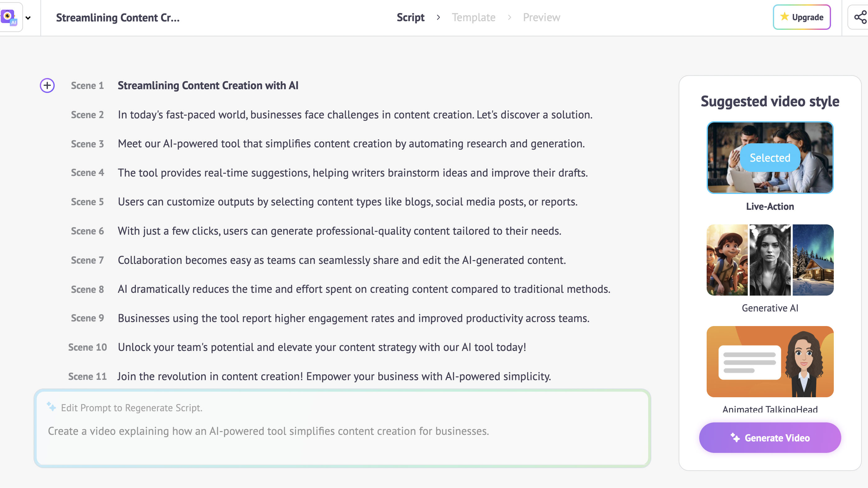This screenshot has width=868, height=488.
Task: Click the app logo icon
Action: pyautogui.click(x=8, y=17)
